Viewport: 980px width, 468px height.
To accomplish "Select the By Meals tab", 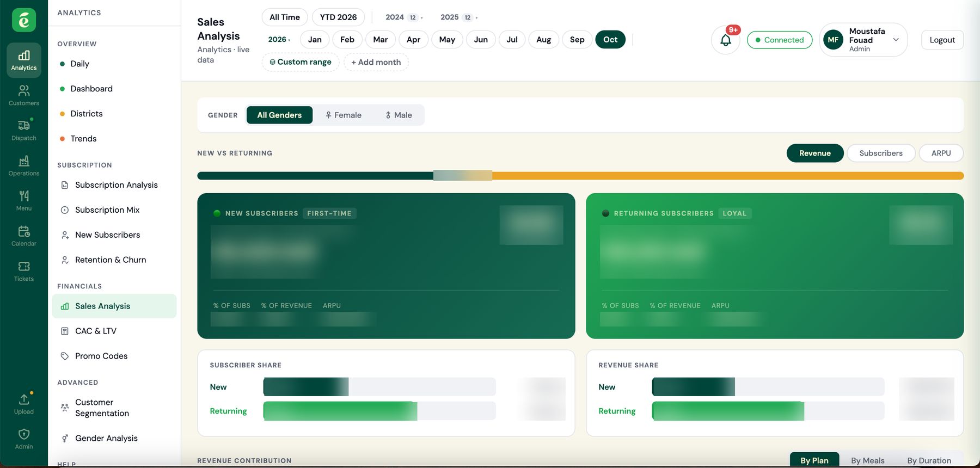I will click(868, 460).
